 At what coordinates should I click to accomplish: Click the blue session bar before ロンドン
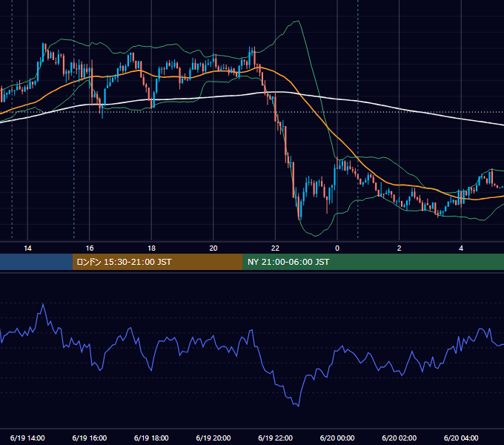(x=36, y=262)
